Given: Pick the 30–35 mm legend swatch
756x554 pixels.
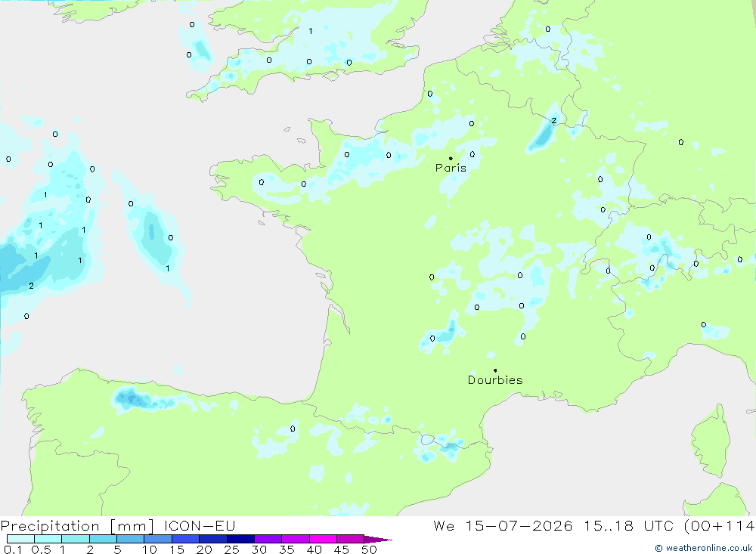Looking at the screenshot, I should 268,539.
